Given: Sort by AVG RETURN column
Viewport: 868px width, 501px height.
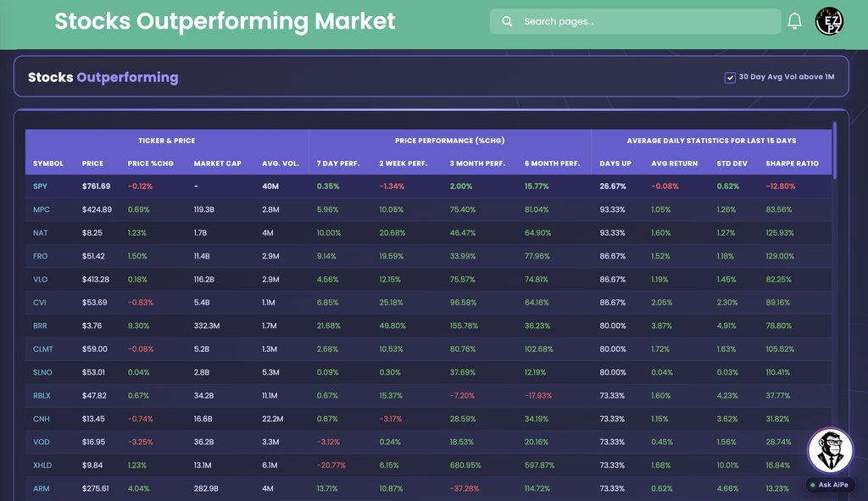Looking at the screenshot, I should (x=674, y=164).
